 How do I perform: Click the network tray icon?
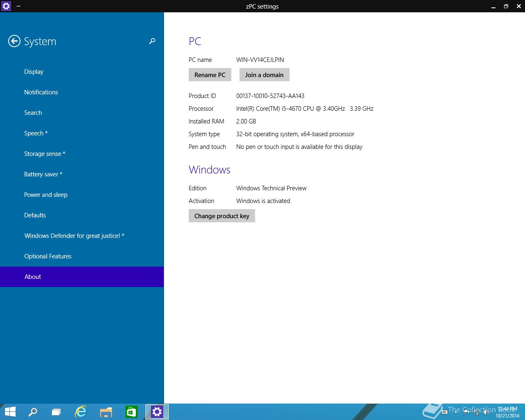(x=477, y=412)
